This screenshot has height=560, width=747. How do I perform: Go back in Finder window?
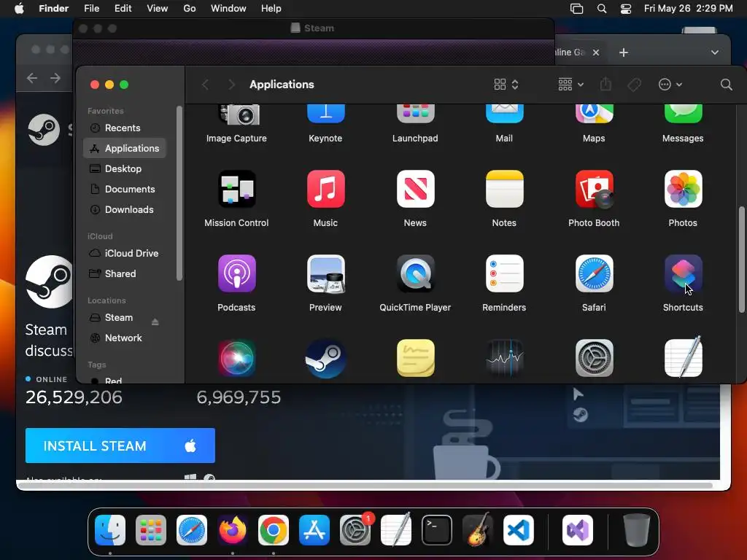pos(205,85)
